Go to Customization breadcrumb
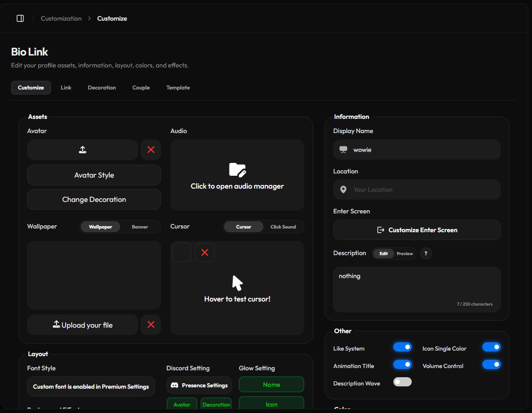The image size is (532, 413). coord(61,18)
